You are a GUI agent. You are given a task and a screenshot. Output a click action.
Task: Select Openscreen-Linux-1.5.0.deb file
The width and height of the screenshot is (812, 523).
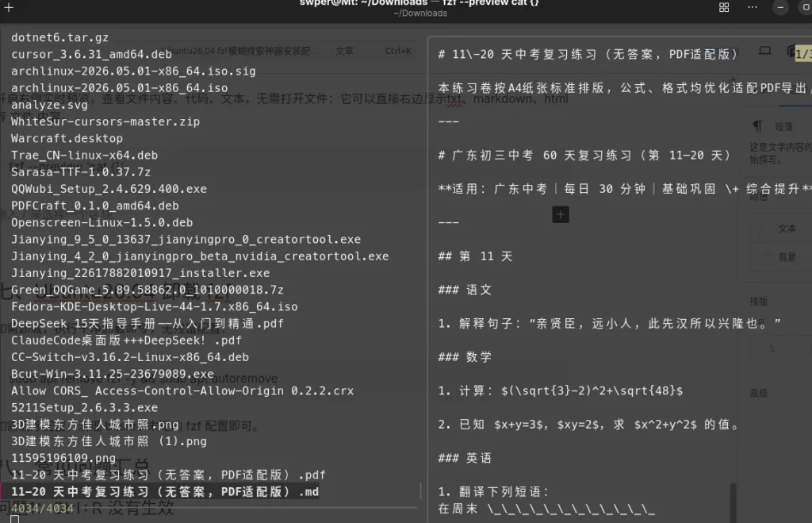(x=102, y=222)
